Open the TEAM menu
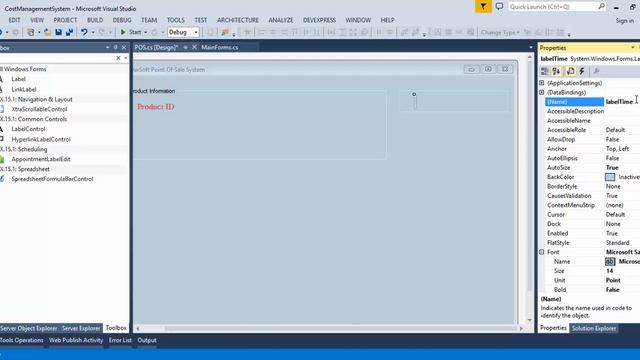This screenshot has width=640, height=360. 149,20
